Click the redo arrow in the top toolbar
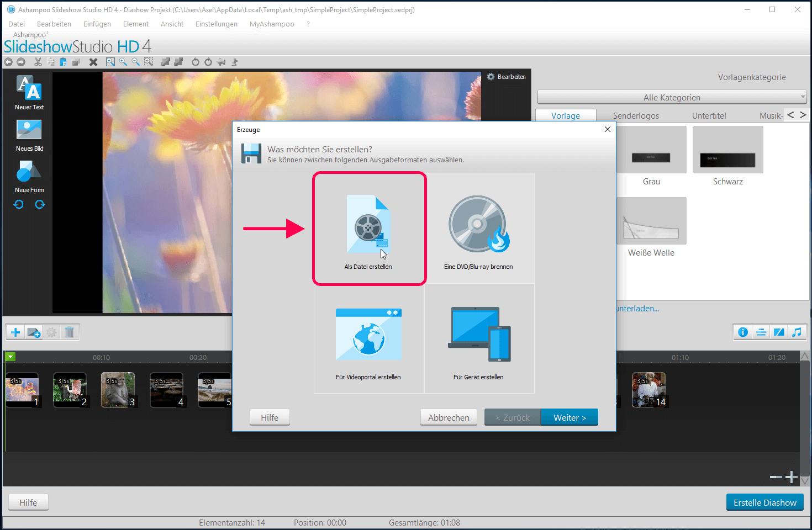The height and width of the screenshot is (530, 812). [21, 62]
